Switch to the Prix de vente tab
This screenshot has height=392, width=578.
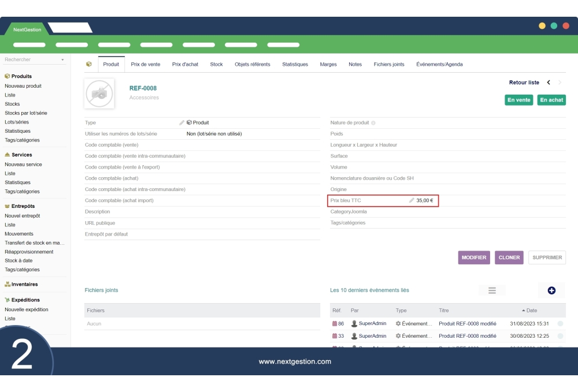[145, 64]
